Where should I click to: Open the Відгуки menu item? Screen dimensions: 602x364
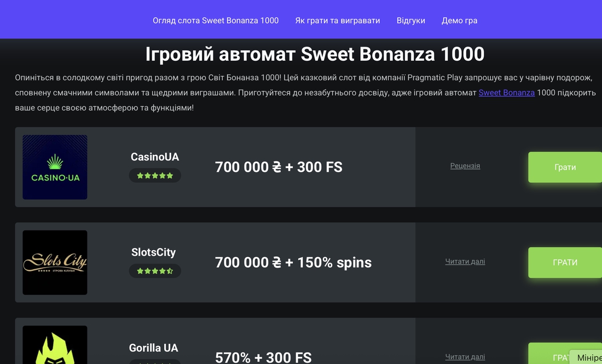tap(411, 21)
